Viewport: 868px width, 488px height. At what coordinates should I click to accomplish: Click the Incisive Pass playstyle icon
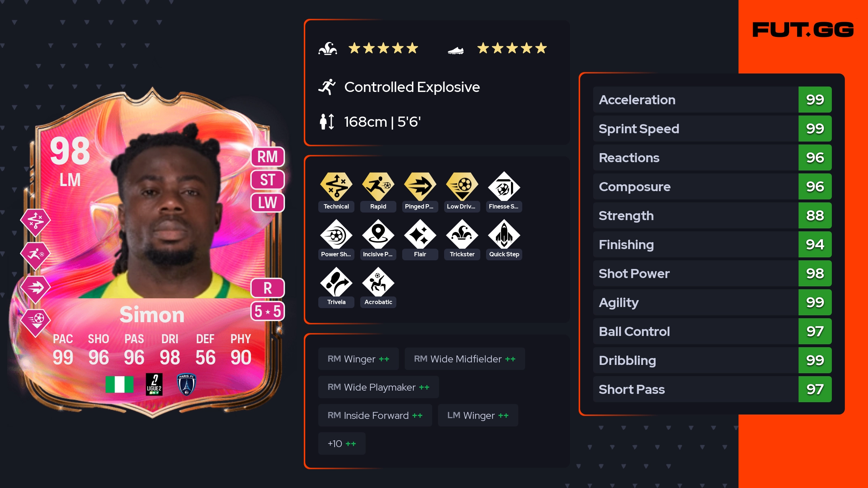[x=378, y=234]
